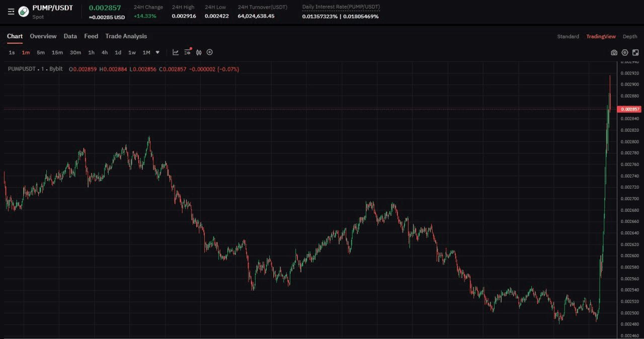This screenshot has width=644, height=339.
Task: Click the ≈0.00285 USD price text
Action: pos(107,17)
